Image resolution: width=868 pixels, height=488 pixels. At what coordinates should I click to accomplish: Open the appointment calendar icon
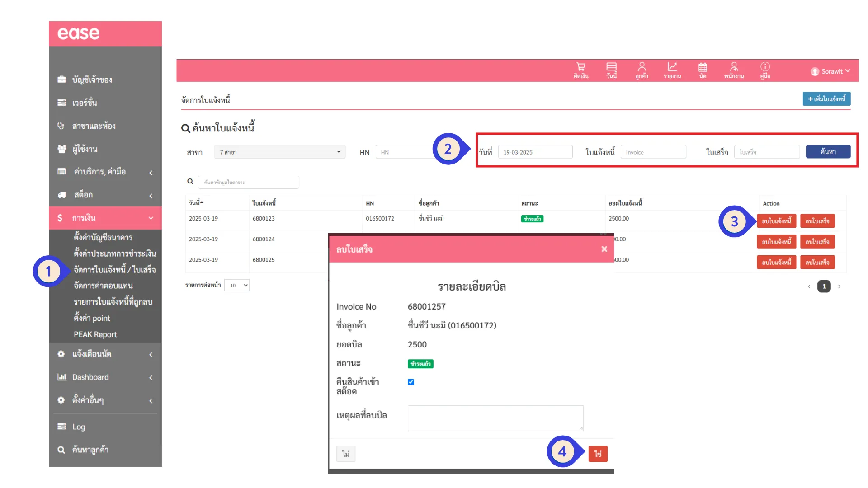tap(703, 70)
